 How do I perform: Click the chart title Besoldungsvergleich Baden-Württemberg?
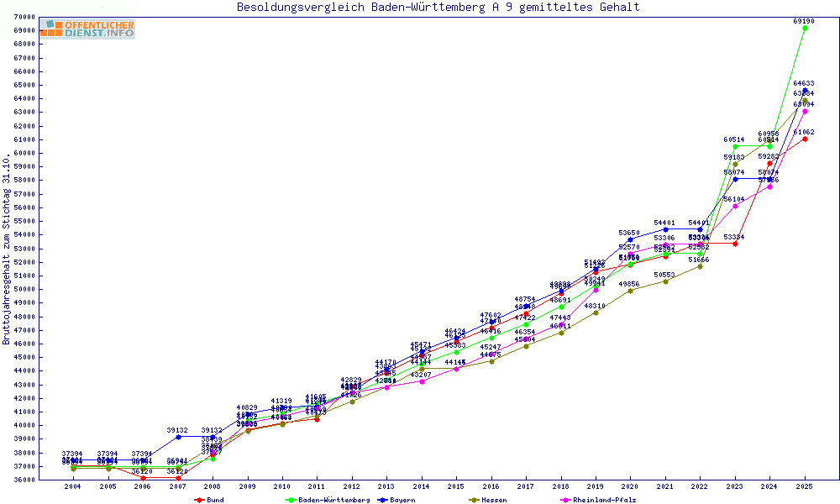coord(438,8)
